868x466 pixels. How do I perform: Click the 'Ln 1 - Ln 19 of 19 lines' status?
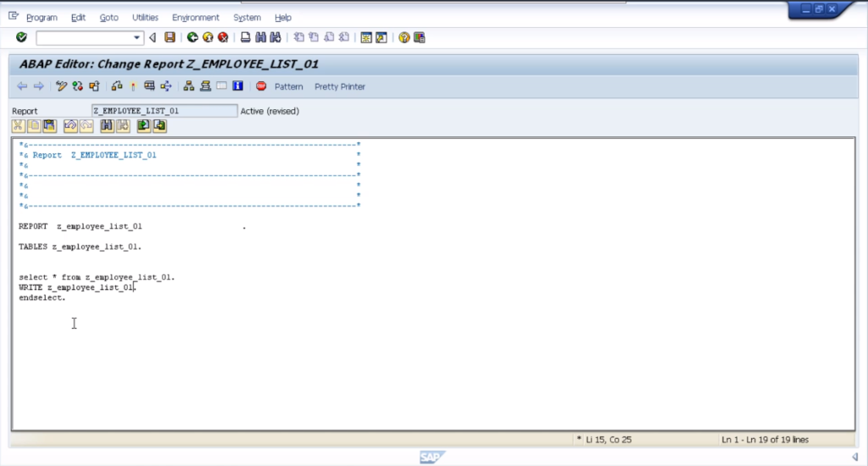click(765, 440)
